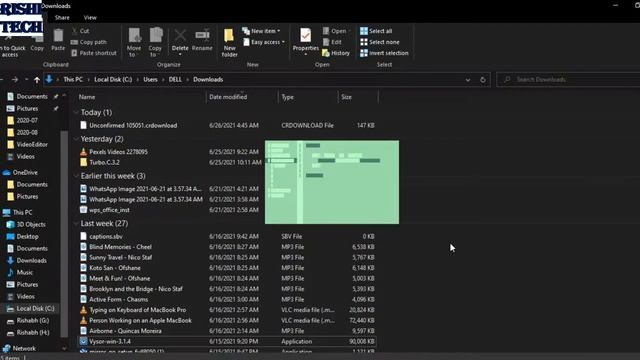
Task: Choose Paste shortcut in ribbon
Action: (93, 53)
